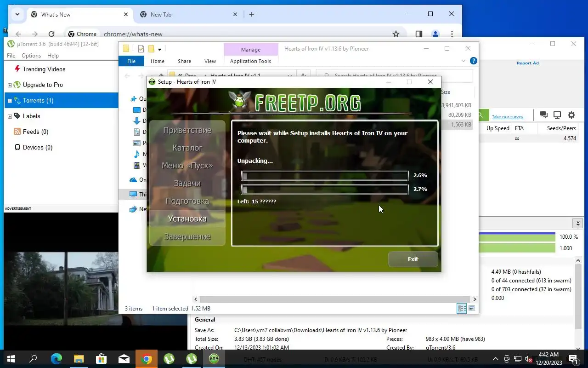Open the Customize Quick Access Toolbar dropdown
The height and width of the screenshot is (368, 588).
159,49
